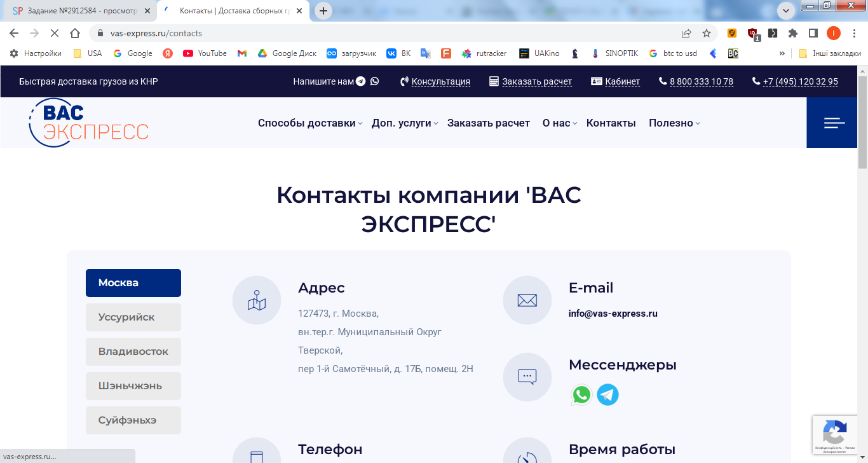Open the 'Кабинет' link

click(x=616, y=81)
